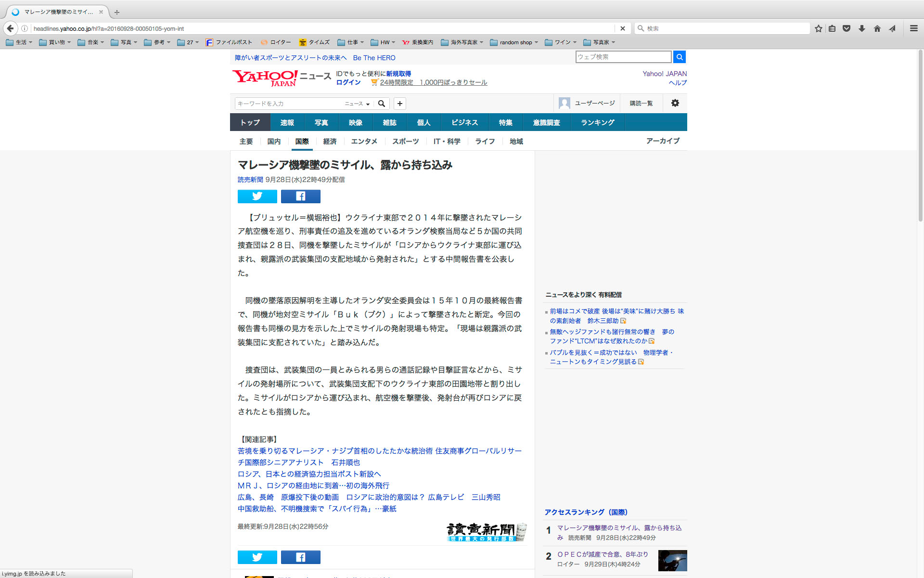Viewport: 924px width, 578px height.
Task: Click the Facebook share button under headline
Action: pyautogui.click(x=300, y=196)
